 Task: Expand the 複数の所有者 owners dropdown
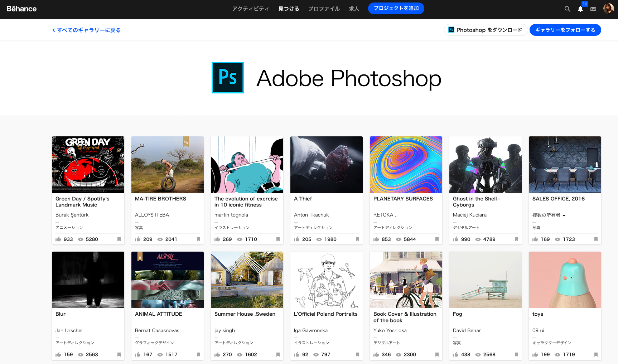549,215
